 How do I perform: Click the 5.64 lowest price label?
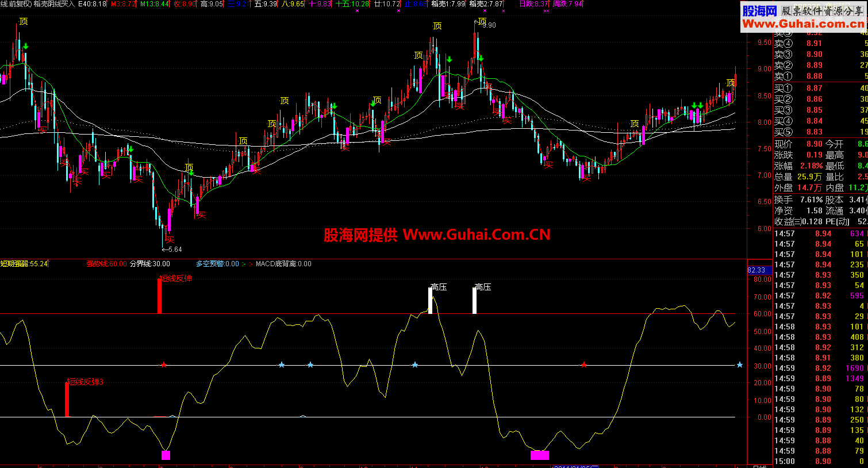point(175,250)
